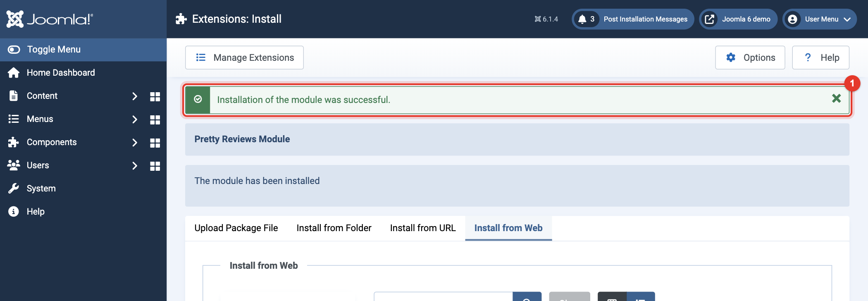
Task: Open Users dashboard grid icon
Action: tap(155, 166)
